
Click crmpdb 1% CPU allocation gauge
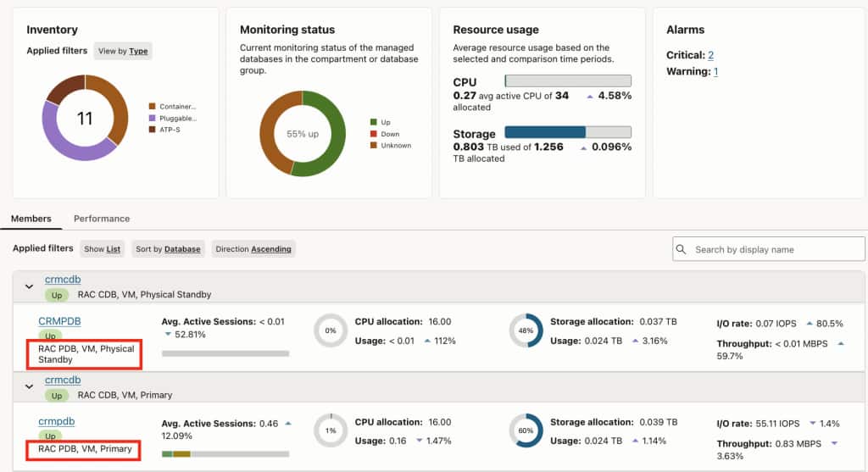pos(331,430)
